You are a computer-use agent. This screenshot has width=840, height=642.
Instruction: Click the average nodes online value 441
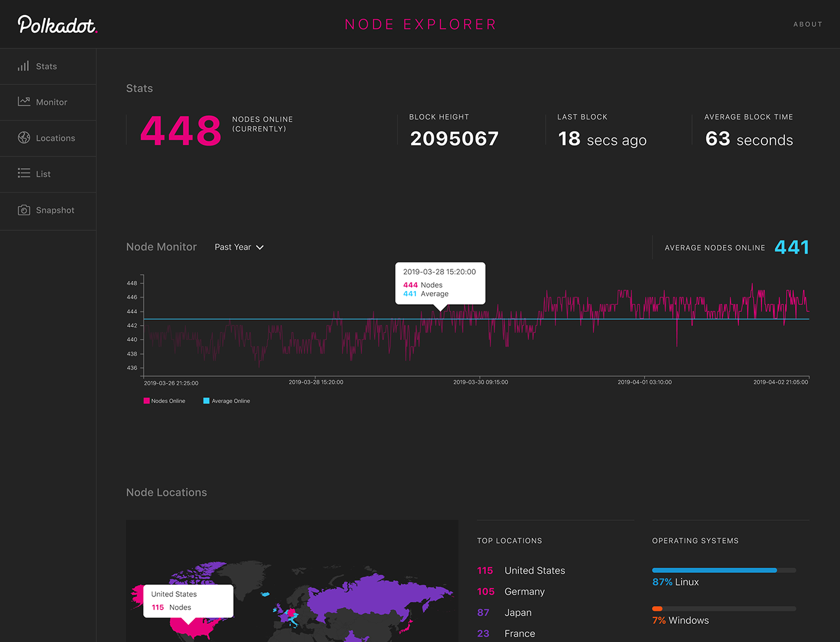792,247
